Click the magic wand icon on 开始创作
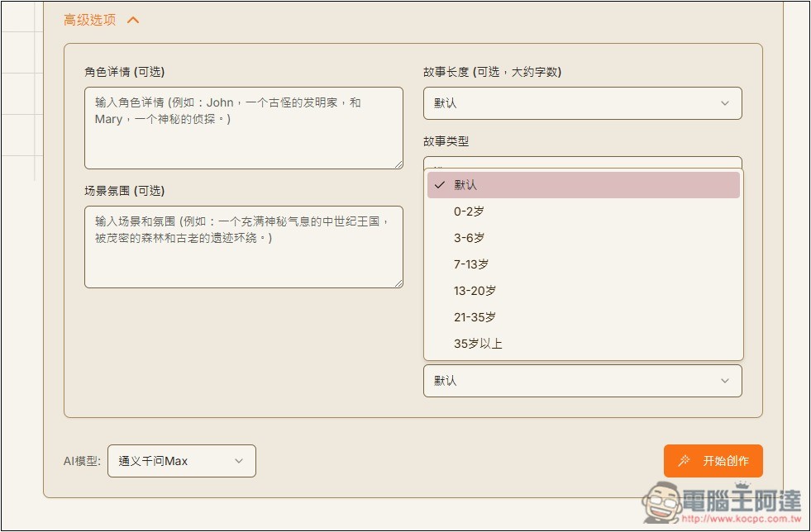Image resolution: width=811 pixels, height=532 pixels. pyautogui.click(x=684, y=461)
